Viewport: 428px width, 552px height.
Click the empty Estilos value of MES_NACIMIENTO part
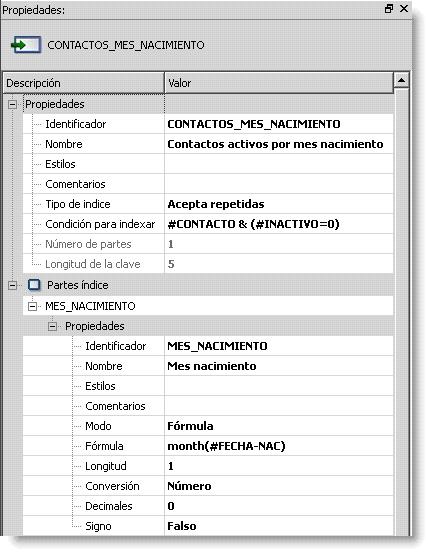pyautogui.click(x=278, y=386)
